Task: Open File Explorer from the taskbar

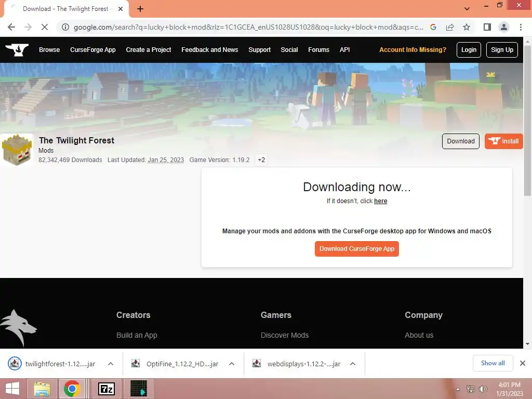Action: (x=42, y=389)
